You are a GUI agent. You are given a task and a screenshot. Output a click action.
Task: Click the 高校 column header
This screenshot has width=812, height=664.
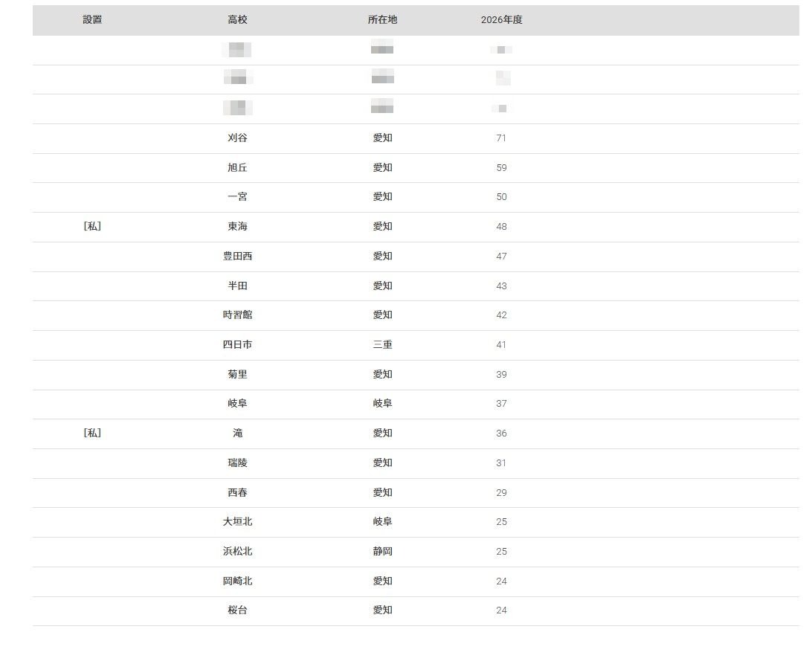coord(237,20)
